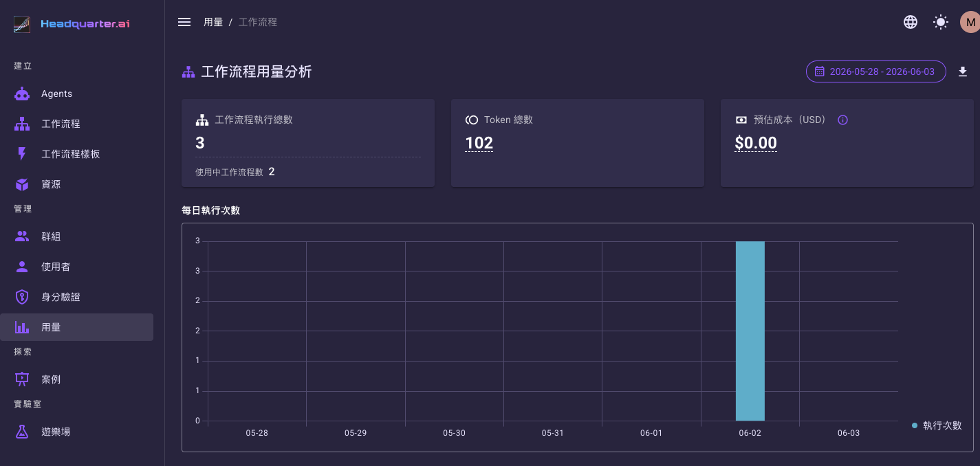Click the 使用者 person icon
This screenshot has width=980, height=466.
22,267
